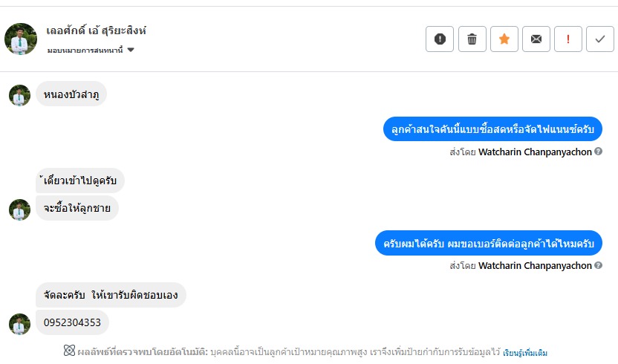Select the blue ลูกค้าสนใจคันนี้ sent message
This screenshot has width=618, height=364.
pyautogui.click(x=492, y=129)
